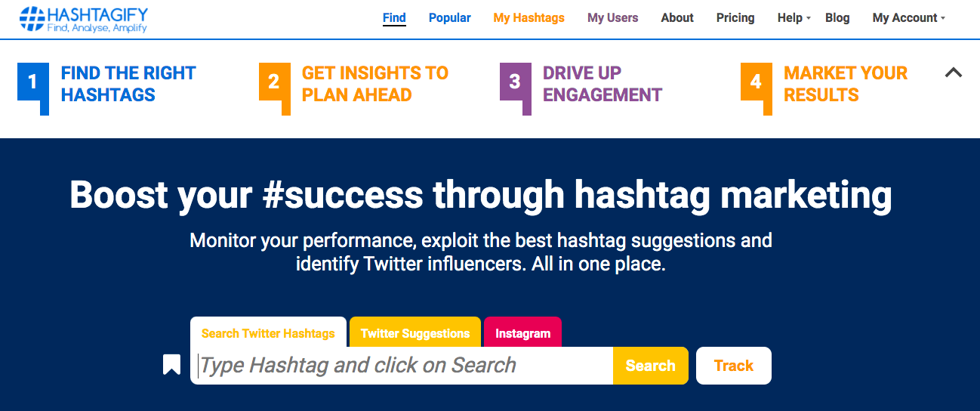The height and width of the screenshot is (411, 980).
Task: Go to My Hashtags in navigation
Action: coord(529,18)
